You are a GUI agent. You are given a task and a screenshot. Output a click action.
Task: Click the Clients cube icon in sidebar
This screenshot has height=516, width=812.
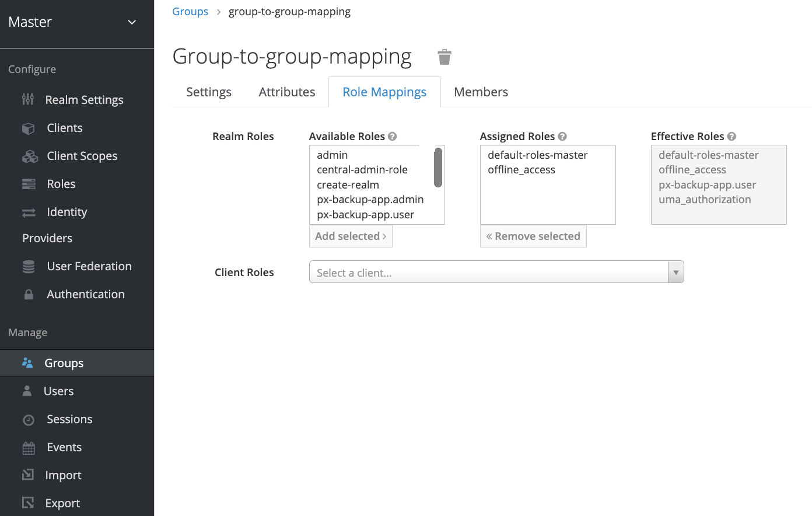pos(28,128)
